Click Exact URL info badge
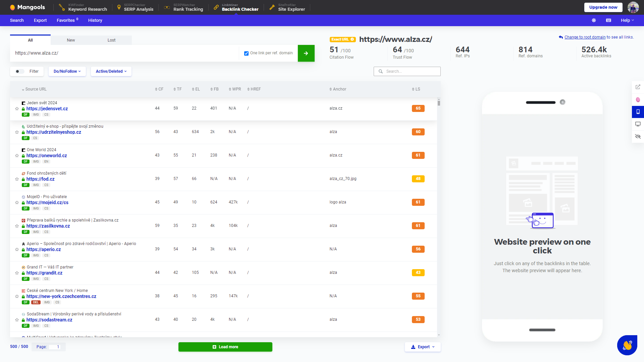This screenshot has height=362, width=644. [342, 40]
